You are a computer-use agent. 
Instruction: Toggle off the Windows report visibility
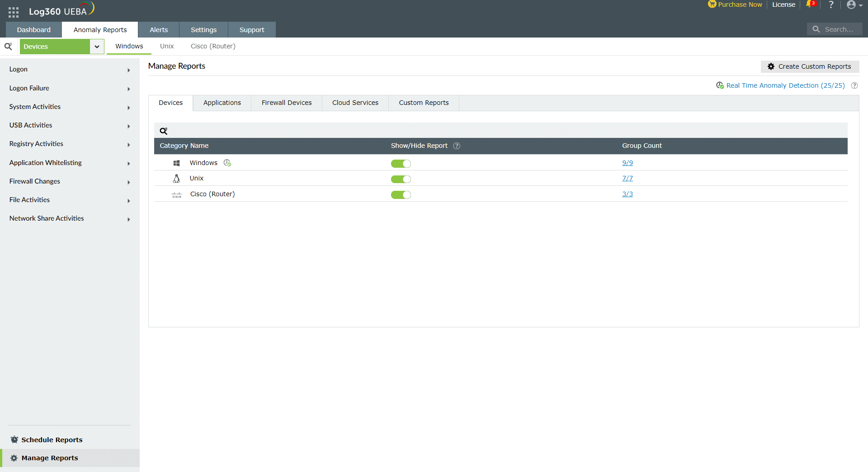[x=401, y=164]
